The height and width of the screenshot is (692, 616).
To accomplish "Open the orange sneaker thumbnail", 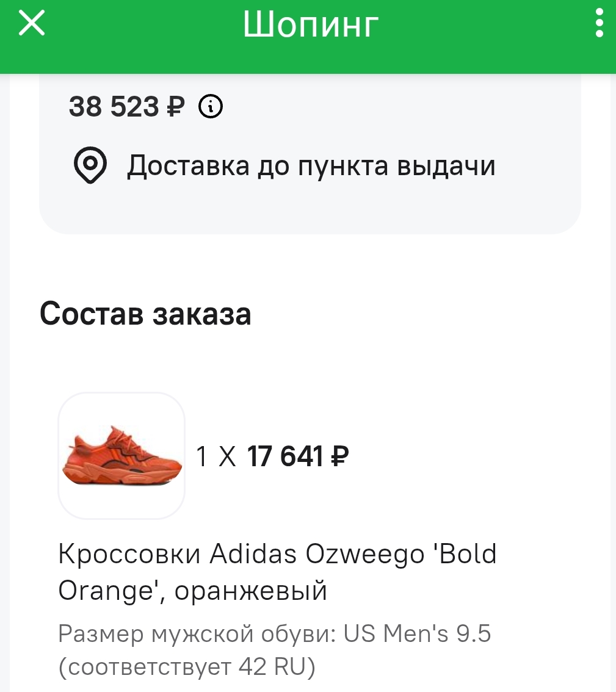I will coord(121,456).
